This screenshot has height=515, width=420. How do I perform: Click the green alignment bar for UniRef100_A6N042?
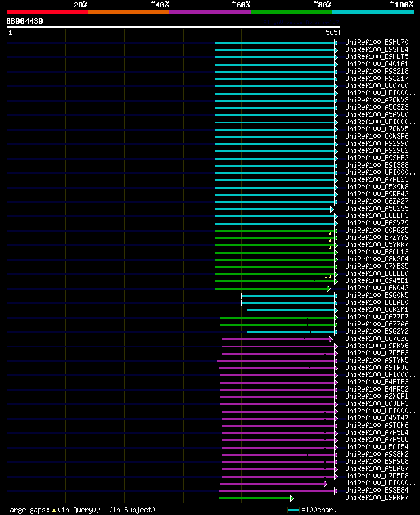click(x=273, y=289)
